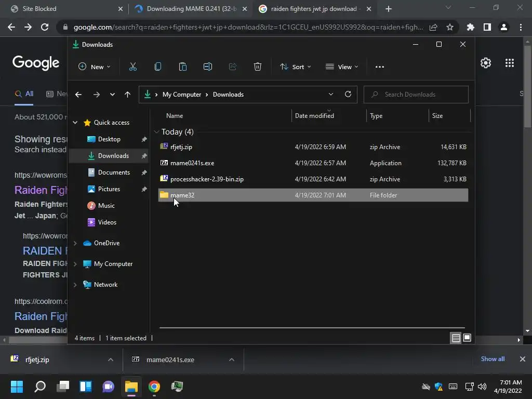Select the All search results tab
Screen dimensions: 532x399
click(24, 94)
